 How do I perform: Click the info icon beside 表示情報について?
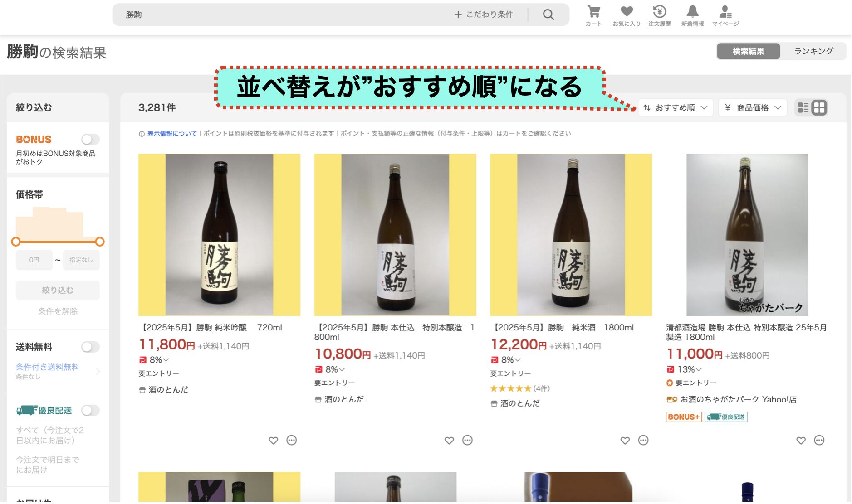(x=142, y=134)
